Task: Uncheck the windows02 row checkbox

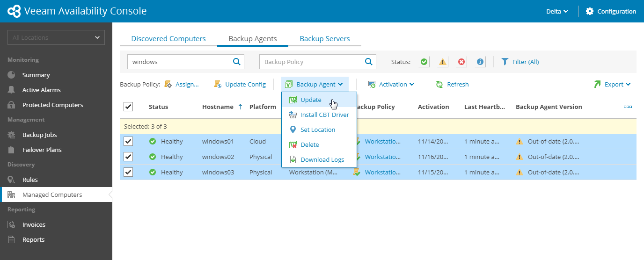Action: pos(128,157)
